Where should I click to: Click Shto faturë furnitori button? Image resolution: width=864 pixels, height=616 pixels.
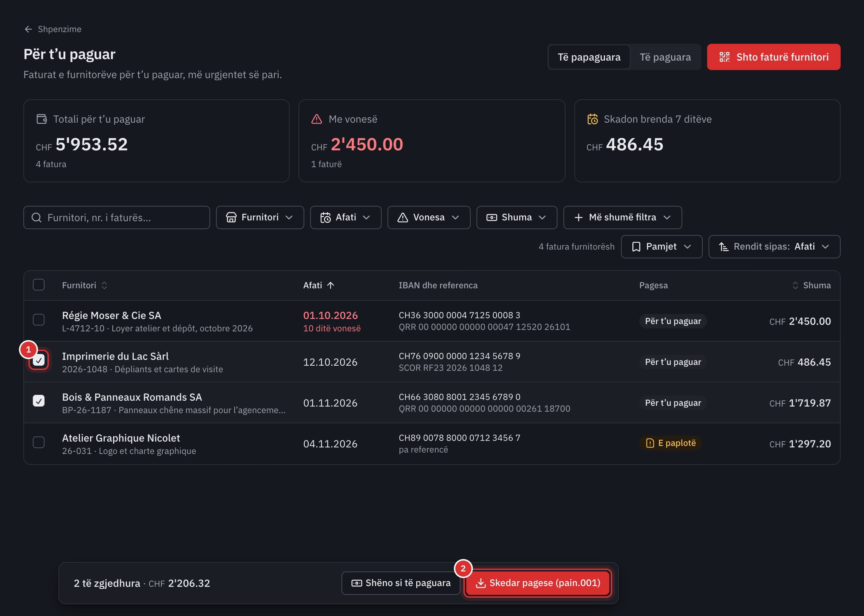[774, 57]
